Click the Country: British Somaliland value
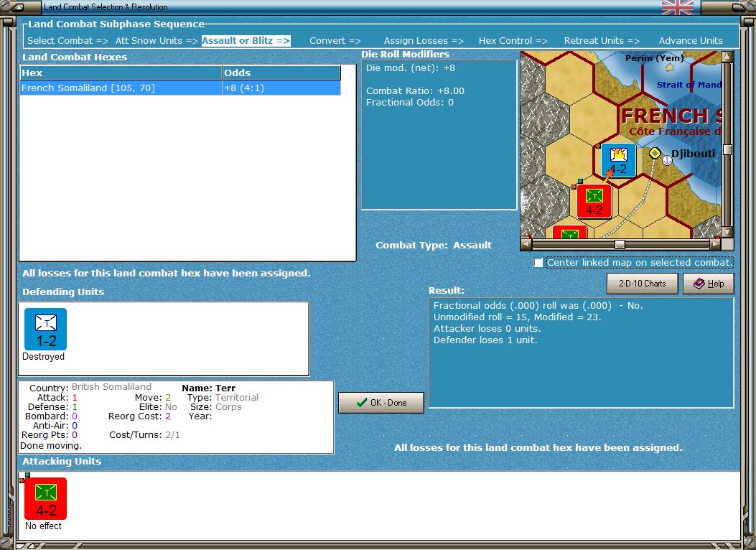 pos(111,386)
